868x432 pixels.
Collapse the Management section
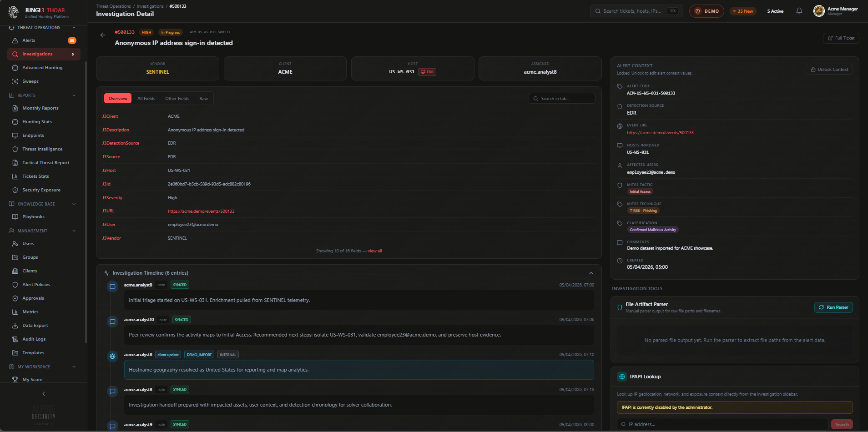click(74, 231)
